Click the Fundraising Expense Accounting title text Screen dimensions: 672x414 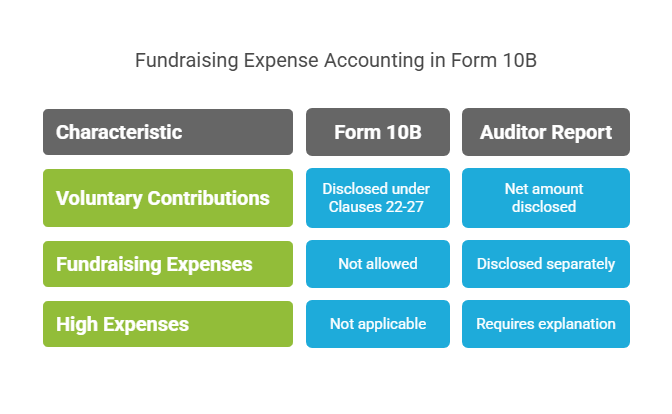336,60
